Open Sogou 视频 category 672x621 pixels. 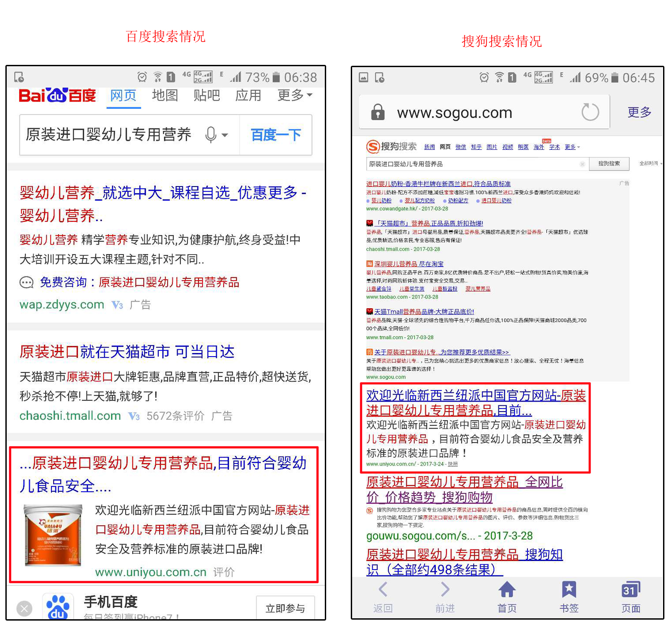508,147
